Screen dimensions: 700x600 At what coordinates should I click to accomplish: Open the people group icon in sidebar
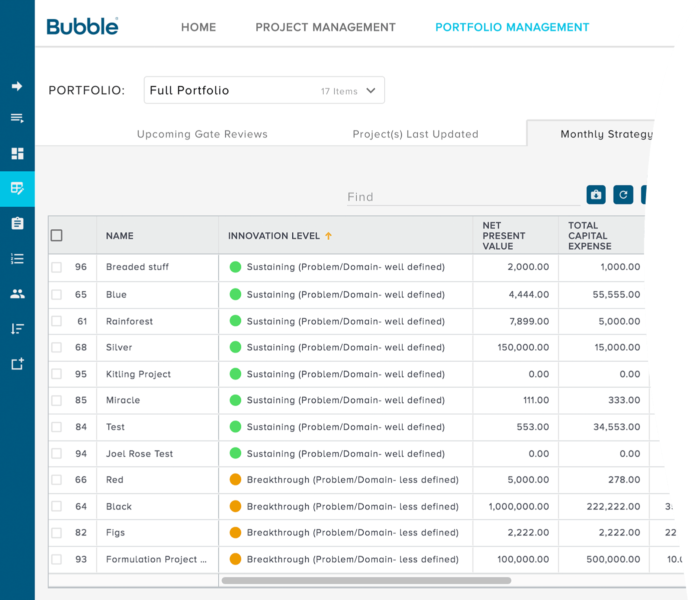pos(17,294)
